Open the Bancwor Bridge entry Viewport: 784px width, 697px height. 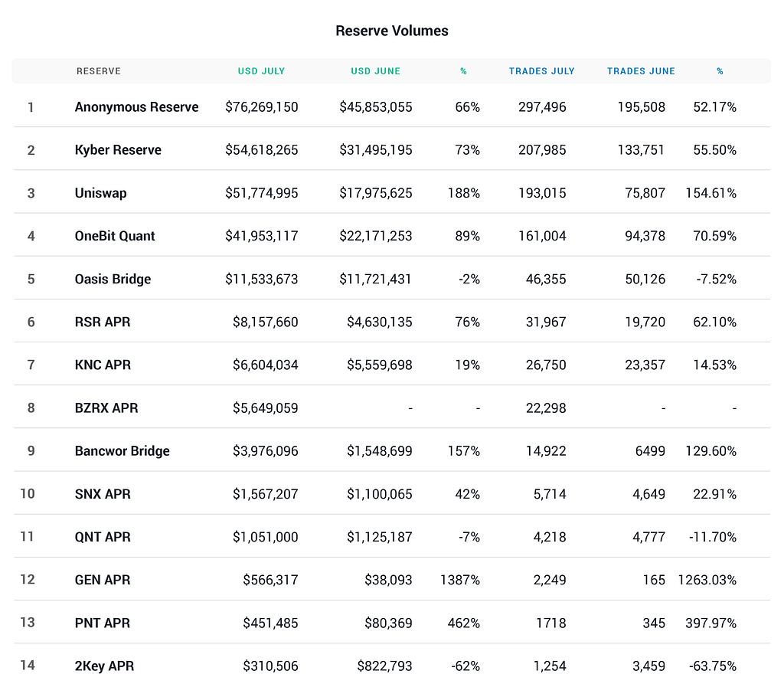pyautogui.click(x=122, y=450)
